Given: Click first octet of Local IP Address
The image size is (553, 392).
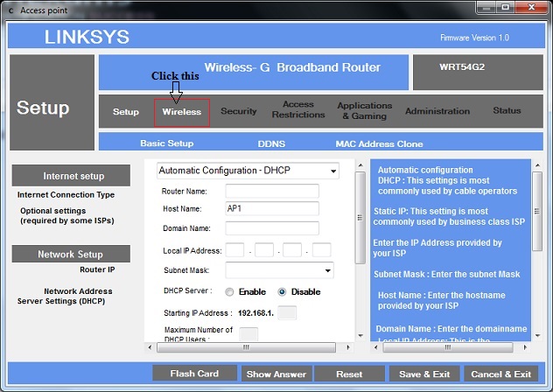Looking at the screenshot, I should pos(234,250).
